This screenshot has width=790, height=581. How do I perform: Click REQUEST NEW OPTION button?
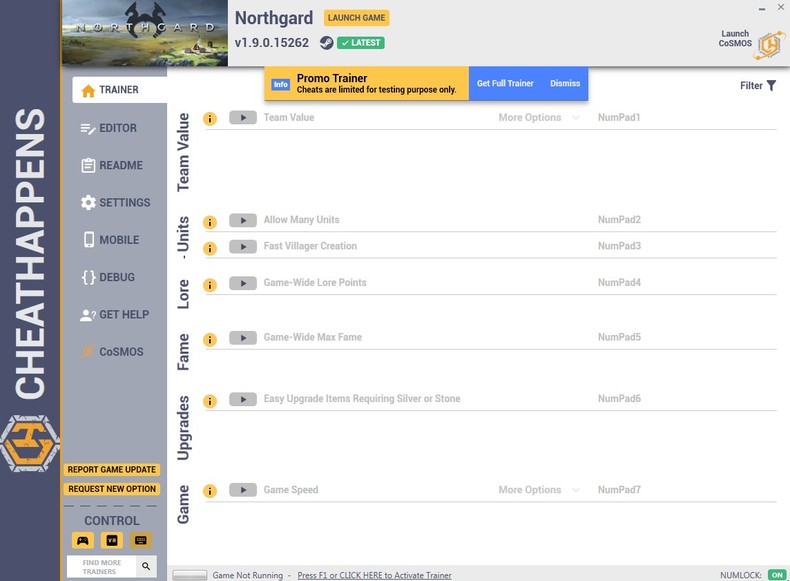coord(112,489)
